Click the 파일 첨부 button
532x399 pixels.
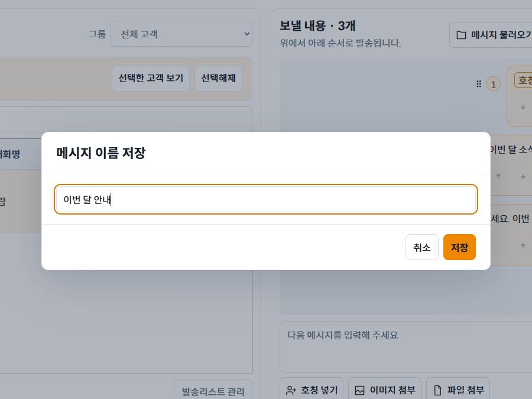[458, 390]
